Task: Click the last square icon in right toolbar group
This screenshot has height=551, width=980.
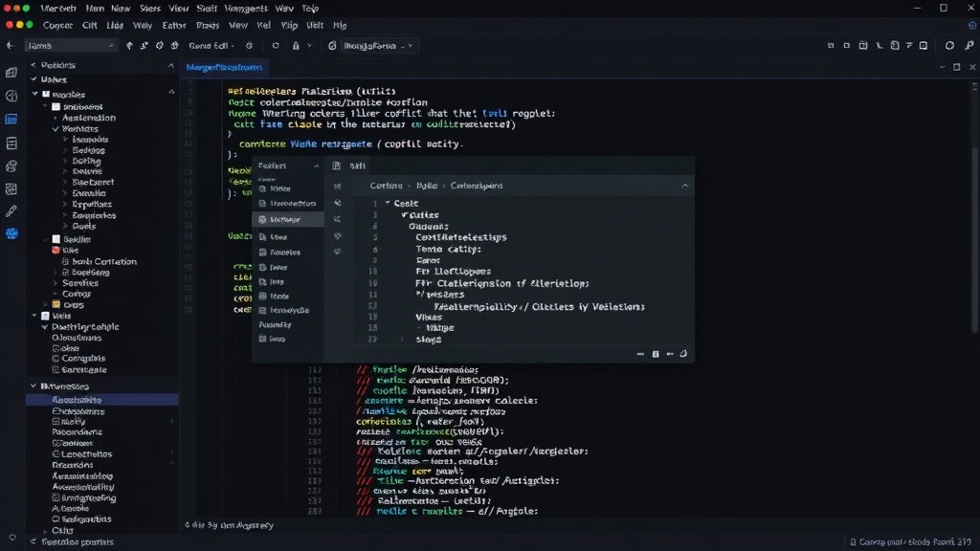Action: coord(924,46)
